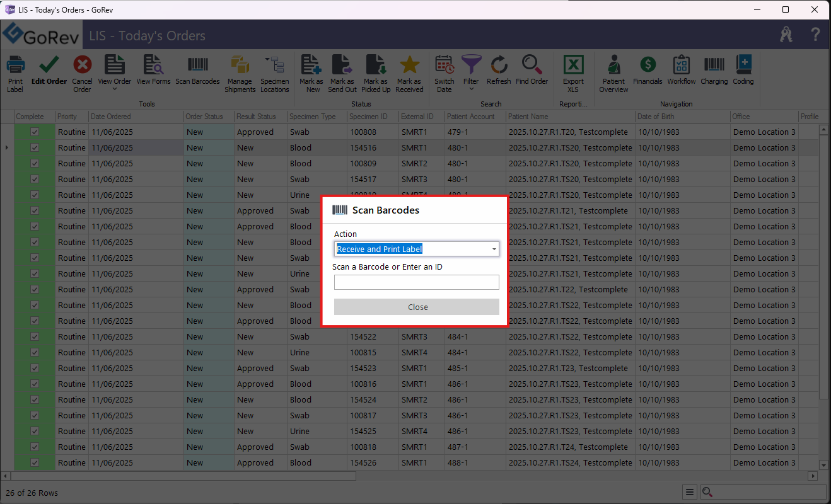Click the Find Order magnifier icon
The image size is (831, 504).
click(x=532, y=66)
